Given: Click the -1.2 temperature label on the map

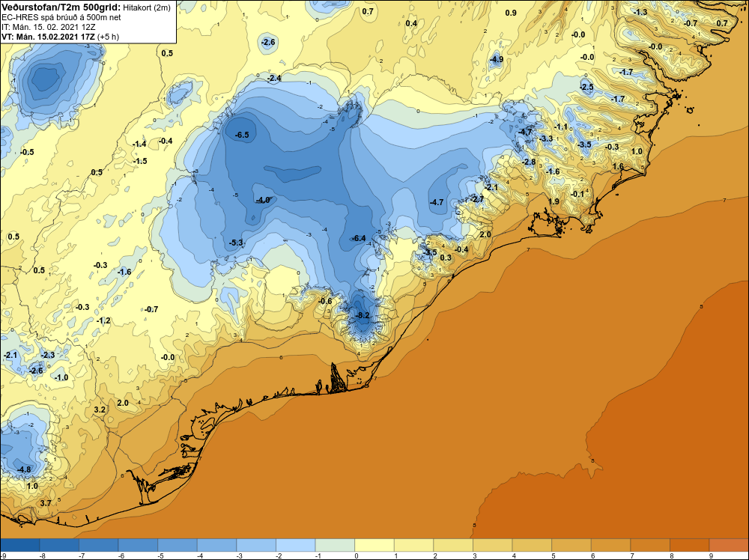Looking at the screenshot, I should [103, 321].
